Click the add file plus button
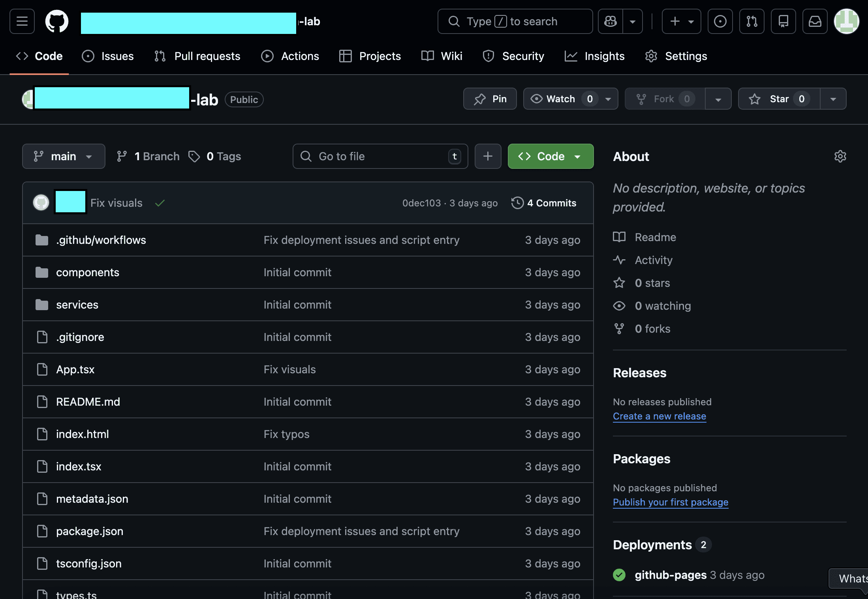Image resolution: width=868 pixels, height=599 pixels. pos(488,156)
